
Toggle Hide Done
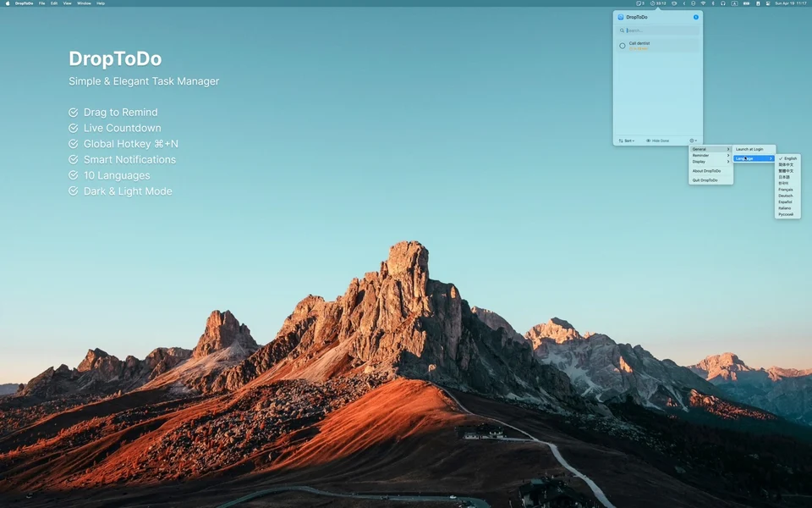tap(658, 141)
